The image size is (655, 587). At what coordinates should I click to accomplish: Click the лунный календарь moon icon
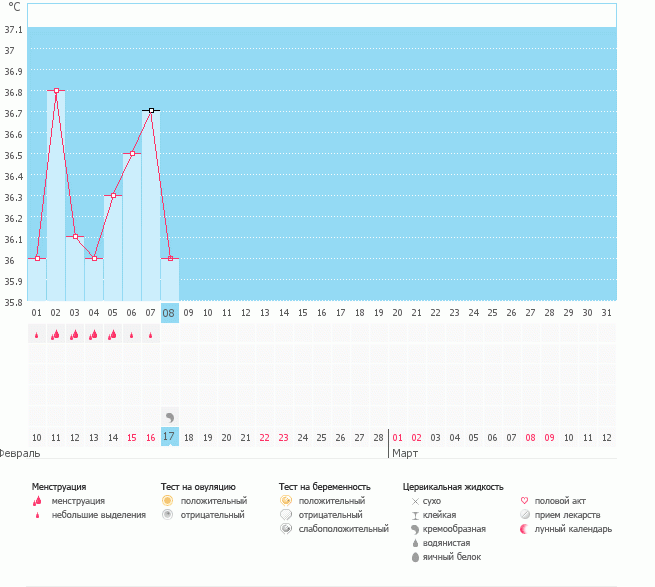pyautogui.click(x=525, y=529)
